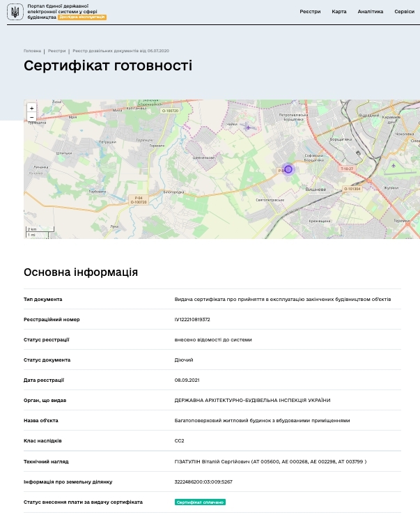Click the О-101304 road label on map

click(x=352, y=189)
